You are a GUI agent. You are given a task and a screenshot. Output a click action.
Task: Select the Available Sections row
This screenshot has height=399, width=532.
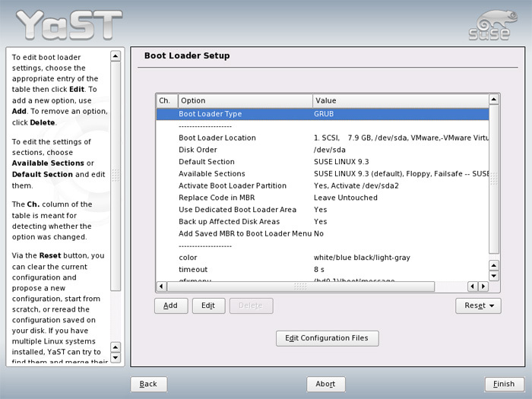tap(322, 174)
